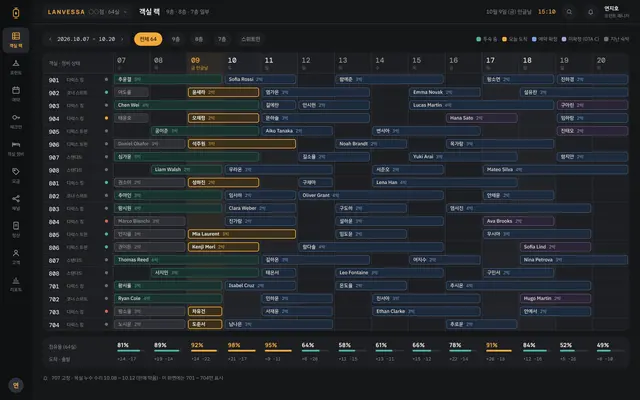Screen dimensions: 640x400
Task: Select the 전체 64 filter tab
Action: click(x=148, y=39)
